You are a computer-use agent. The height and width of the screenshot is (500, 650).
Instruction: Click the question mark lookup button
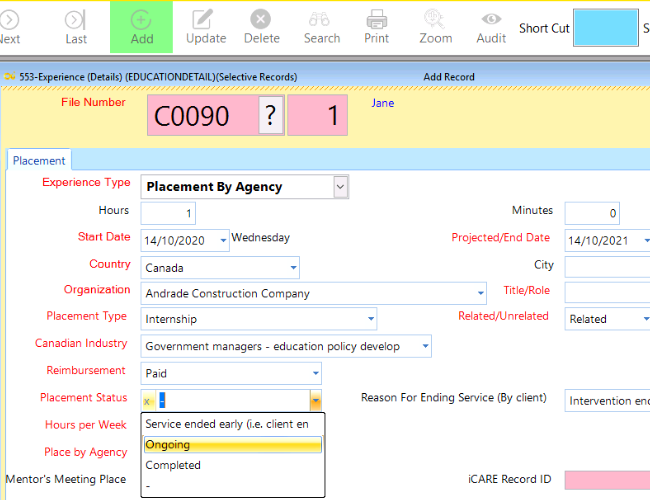[270, 117]
